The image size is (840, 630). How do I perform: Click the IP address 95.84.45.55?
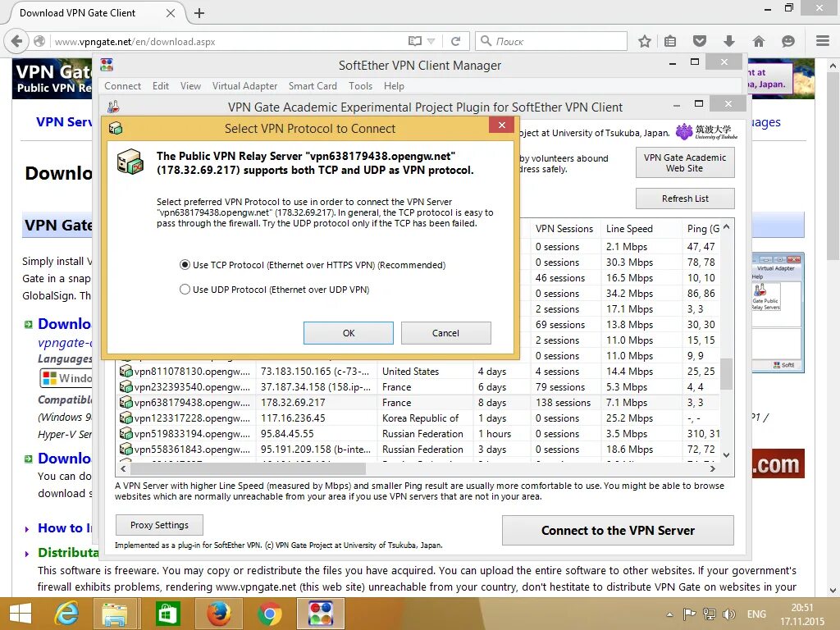tap(287, 433)
